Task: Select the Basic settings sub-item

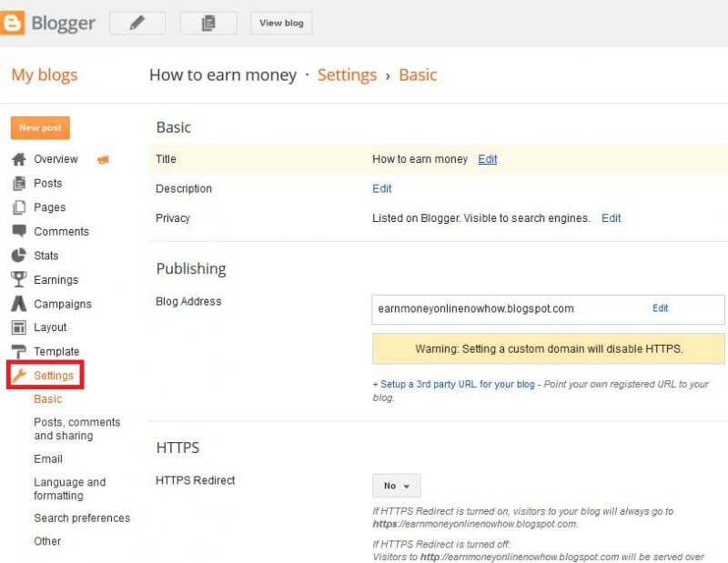Action: (x=48, y=398)
